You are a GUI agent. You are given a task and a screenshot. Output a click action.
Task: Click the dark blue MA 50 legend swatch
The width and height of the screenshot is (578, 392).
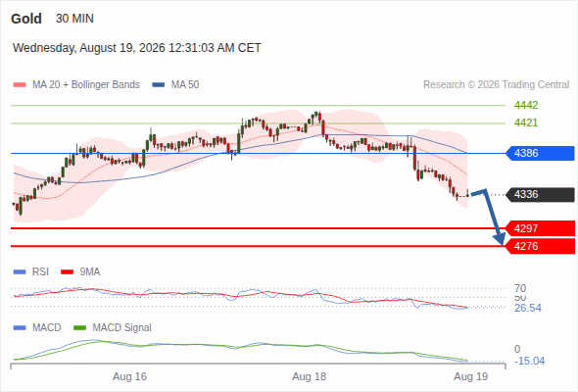click(158, 85)
